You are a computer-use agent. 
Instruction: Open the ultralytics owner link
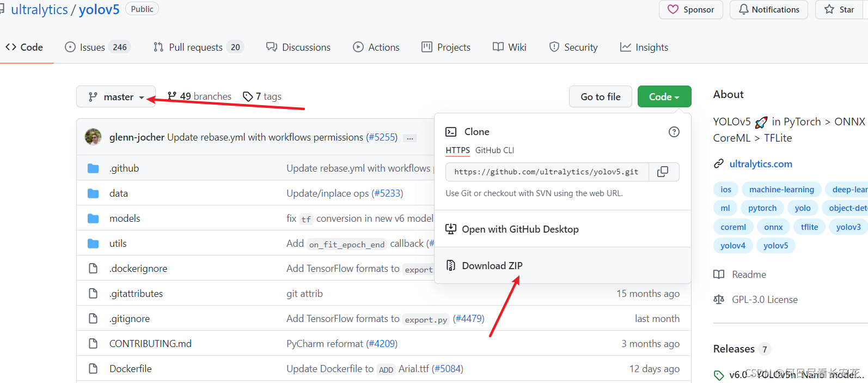click(x=39, y=10)
